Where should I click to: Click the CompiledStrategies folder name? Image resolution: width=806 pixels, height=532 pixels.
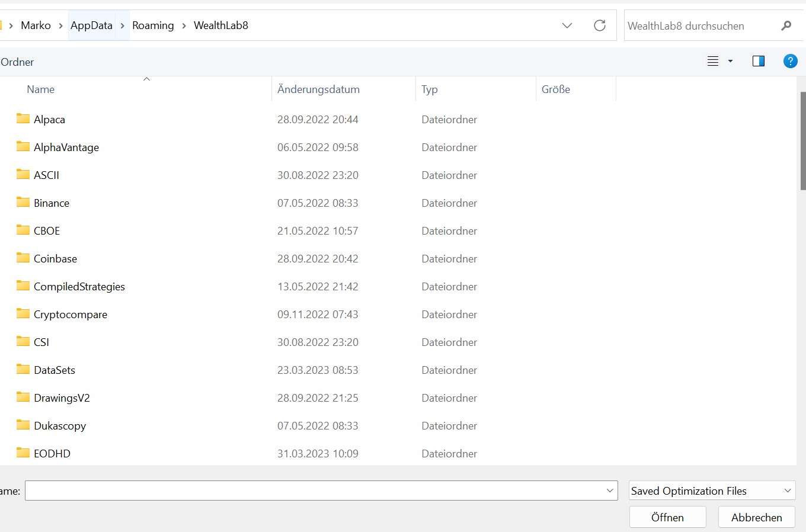pos(79,286)
